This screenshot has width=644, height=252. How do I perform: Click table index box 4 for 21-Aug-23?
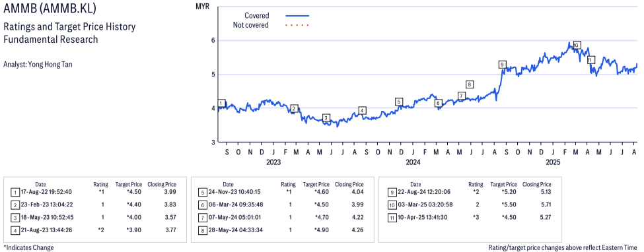[x=15, y=230]
